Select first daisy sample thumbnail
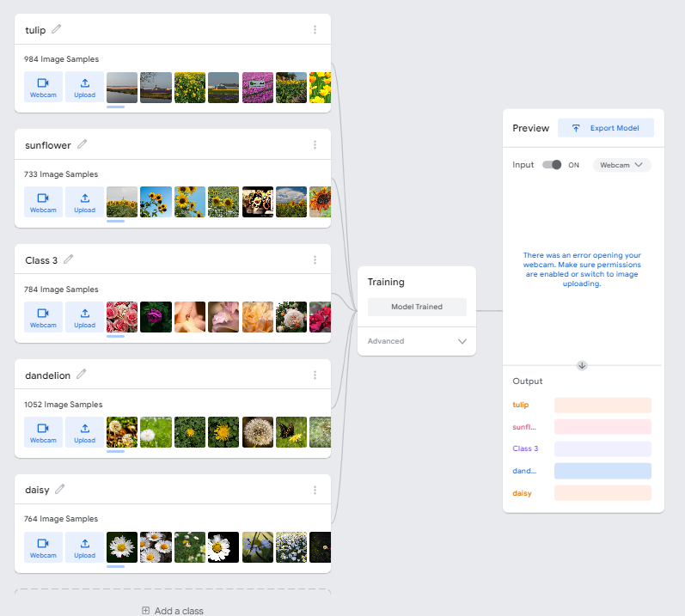Image resolution: width=685 pixels, height=616 pixels. (122, 547)
